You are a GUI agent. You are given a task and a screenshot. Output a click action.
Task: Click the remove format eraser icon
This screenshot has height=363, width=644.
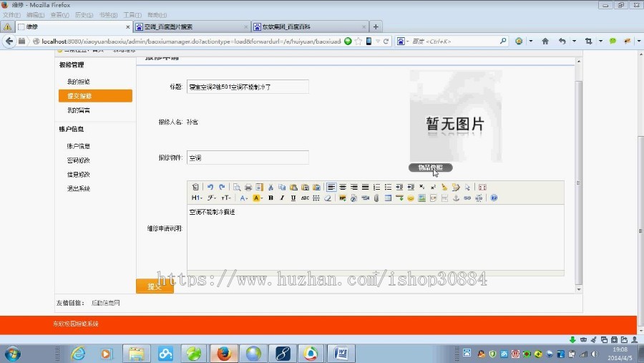(327, 198)
